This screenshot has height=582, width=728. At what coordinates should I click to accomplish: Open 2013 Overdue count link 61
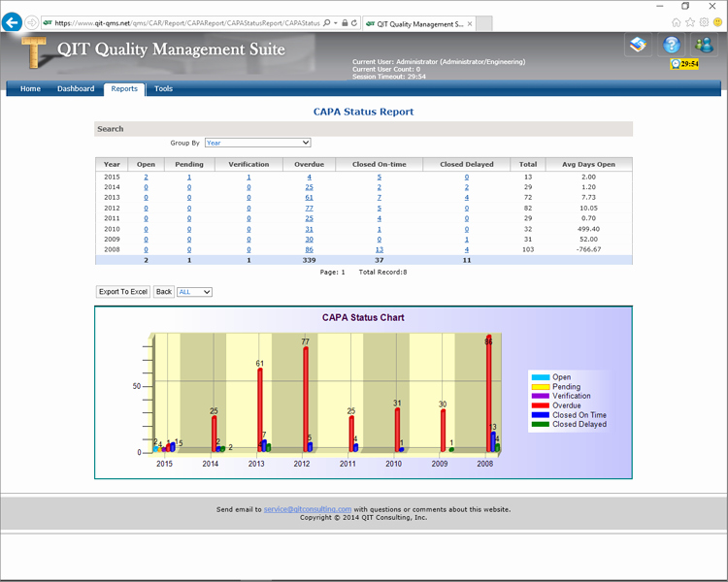tap(310, 197)
